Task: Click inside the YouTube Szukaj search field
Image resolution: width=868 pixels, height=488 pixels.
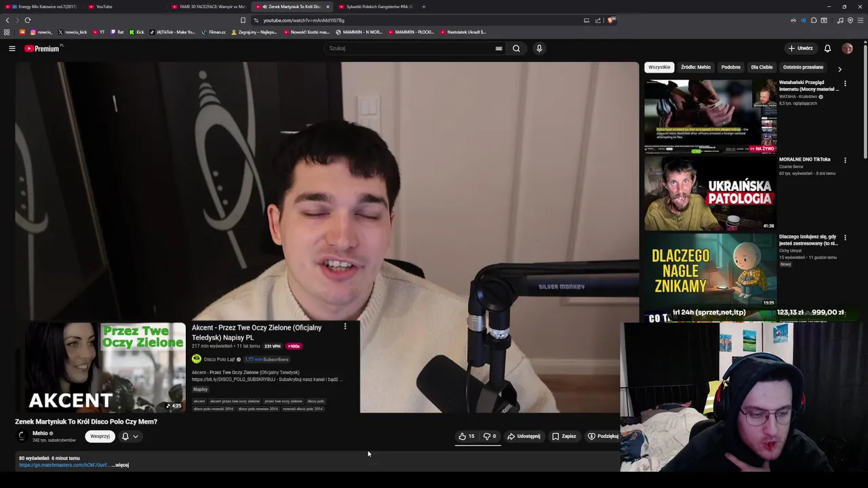Action: point(410,48)
